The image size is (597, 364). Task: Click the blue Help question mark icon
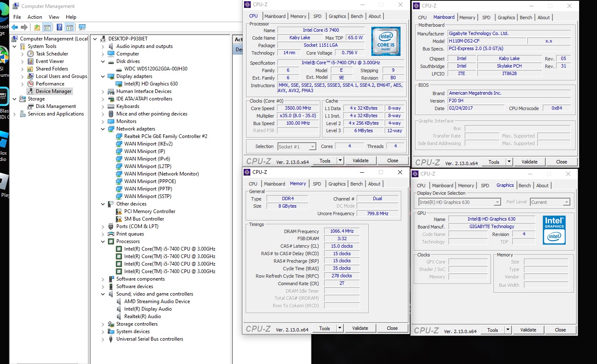coord(59,28)
